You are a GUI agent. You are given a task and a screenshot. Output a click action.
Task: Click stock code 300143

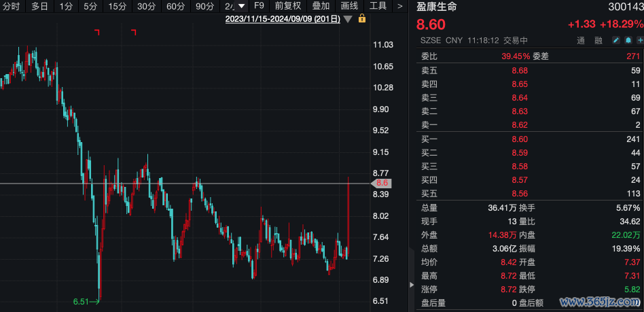pyautogui.click(x=624, y=7)
